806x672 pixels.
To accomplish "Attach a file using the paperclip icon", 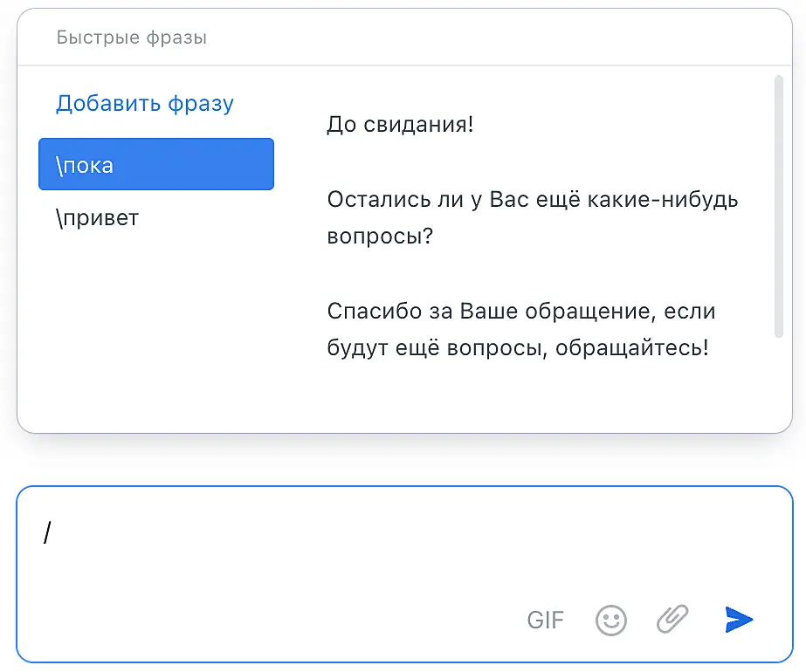I will click(x=672, y=620).
